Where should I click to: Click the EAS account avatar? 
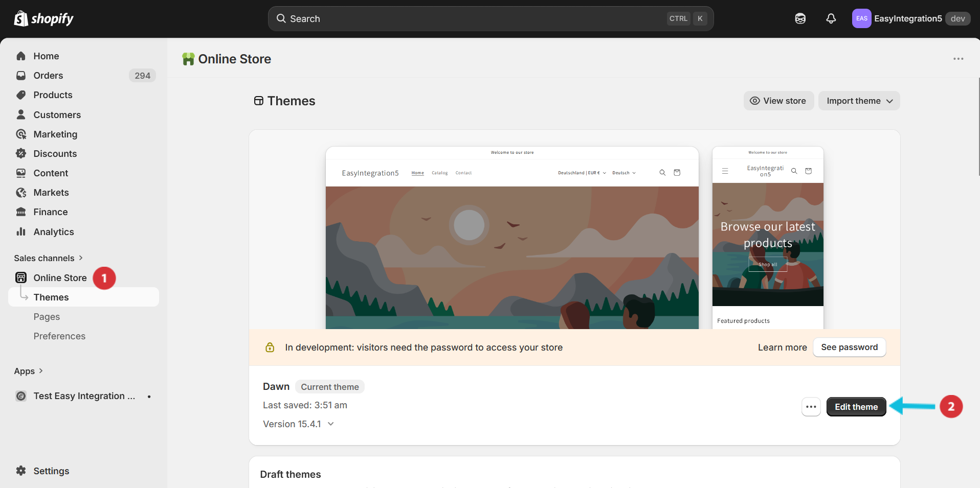point(862,18)
